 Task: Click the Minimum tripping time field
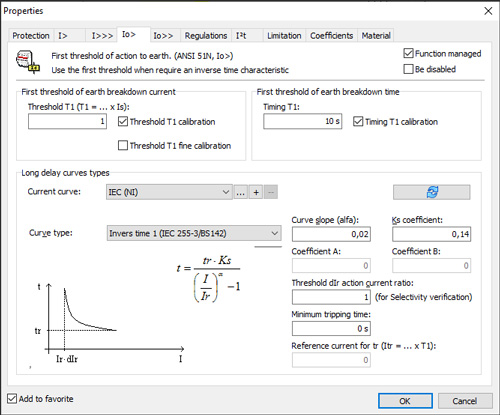(x=331, y=329)
